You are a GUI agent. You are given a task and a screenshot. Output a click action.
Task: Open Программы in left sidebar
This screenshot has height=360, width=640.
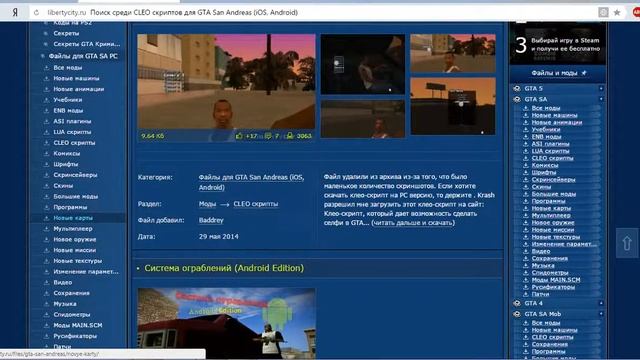coord(70,207)
